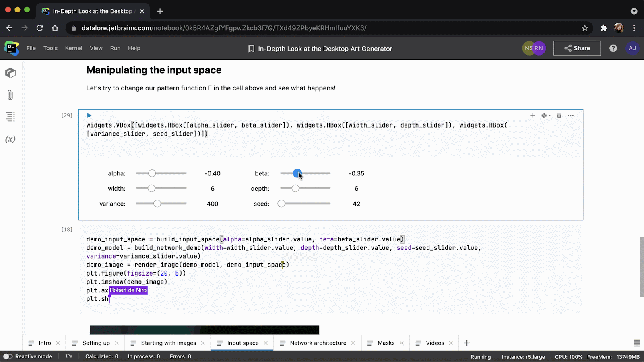The height and width of the screenshot is (362, 644).
Task: Open the browser Extensions puzzle icon
Action: [x=603, y=28]
